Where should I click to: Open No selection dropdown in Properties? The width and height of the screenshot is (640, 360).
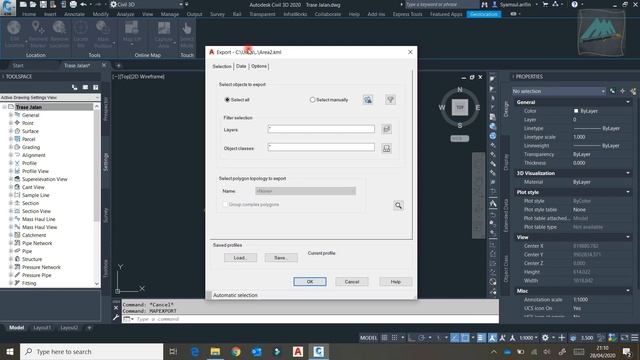(x=559, y=91)
